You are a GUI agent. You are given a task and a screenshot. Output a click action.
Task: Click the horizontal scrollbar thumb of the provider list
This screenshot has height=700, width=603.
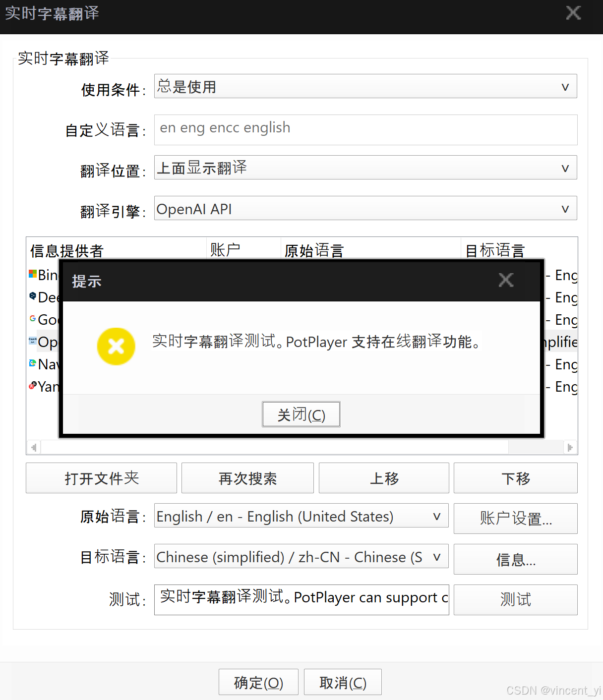[x=275, y=448]
